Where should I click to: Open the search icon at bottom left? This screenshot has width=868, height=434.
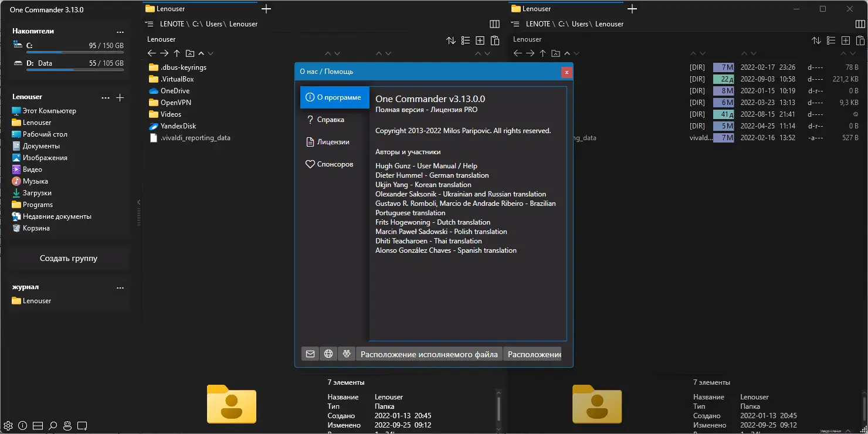click(52, 426)
